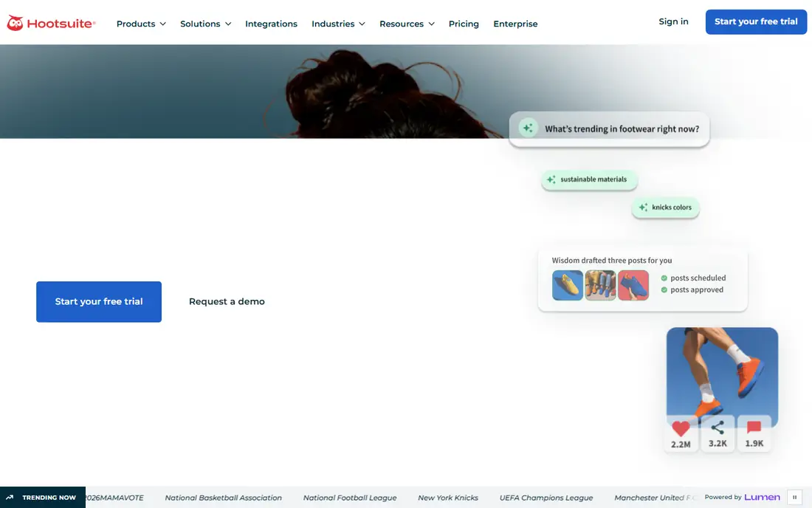This screenshot has height=508, width=812.
Task: Click the heart like icon showing 2.2M
Action: point(681,428)
